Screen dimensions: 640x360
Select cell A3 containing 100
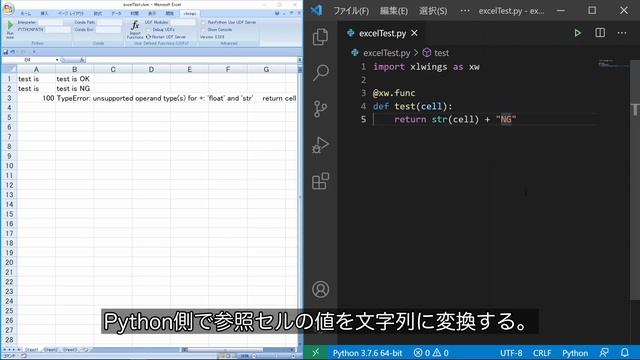[36, 98]
